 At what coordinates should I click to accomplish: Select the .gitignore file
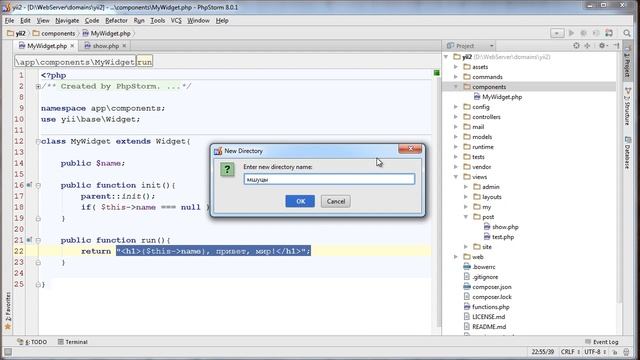click(x=481, y=277)
